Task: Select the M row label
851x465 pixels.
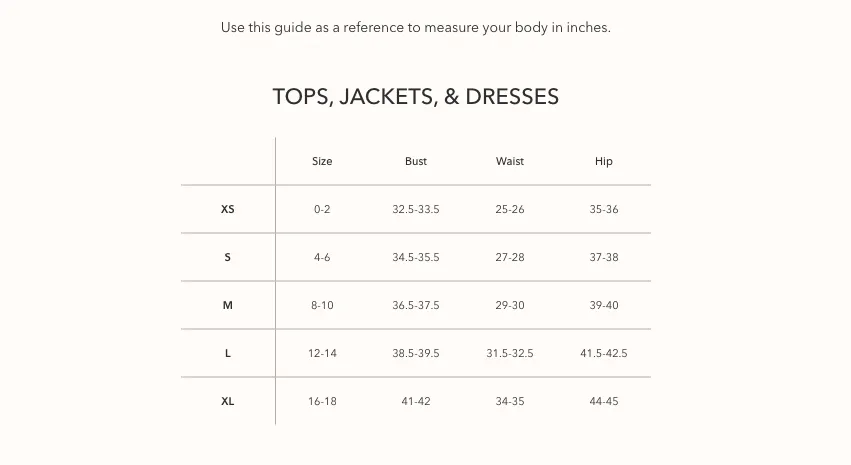Action: coord(227,305)
